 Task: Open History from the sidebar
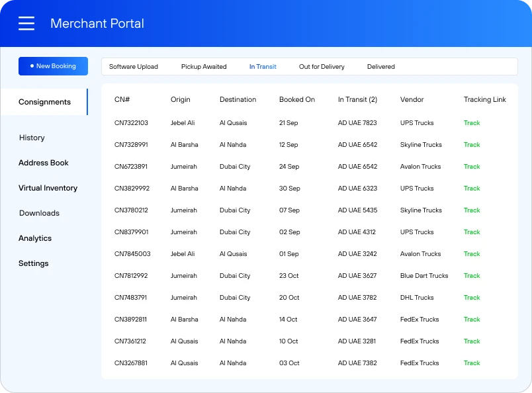(32, 138)
